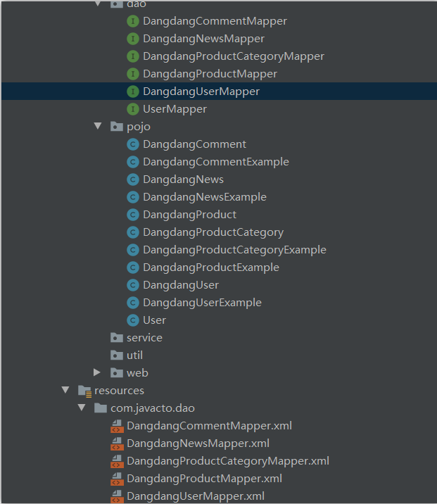Collapse the com.javacto.dao folder node
Viewport: 437px width, 504px height.
pos(82,408)
